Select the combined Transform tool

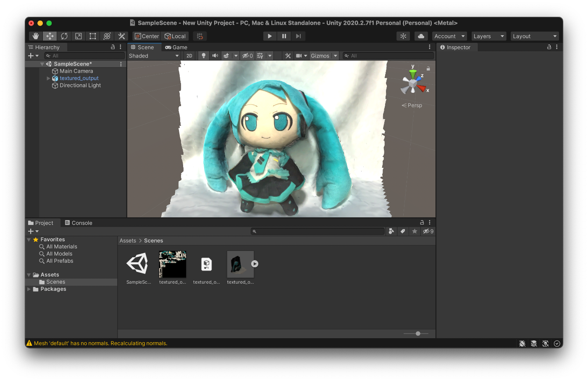[x=107, y=36]
